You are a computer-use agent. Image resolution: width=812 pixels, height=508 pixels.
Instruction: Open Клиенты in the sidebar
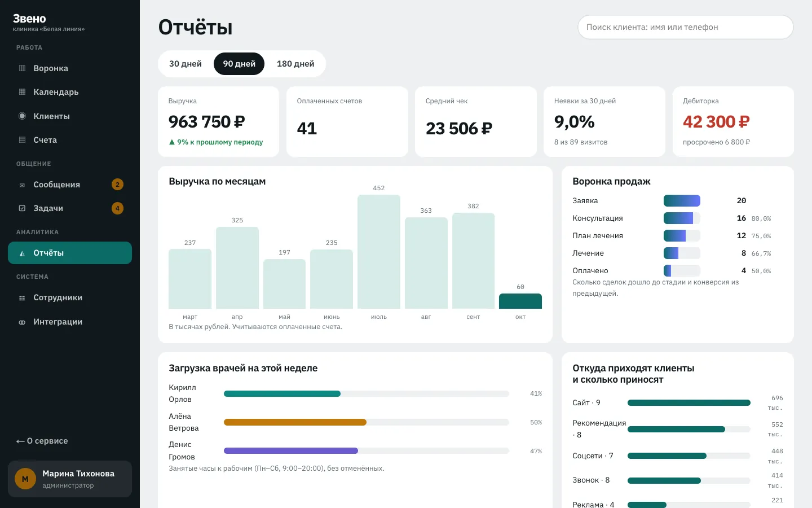70,116
